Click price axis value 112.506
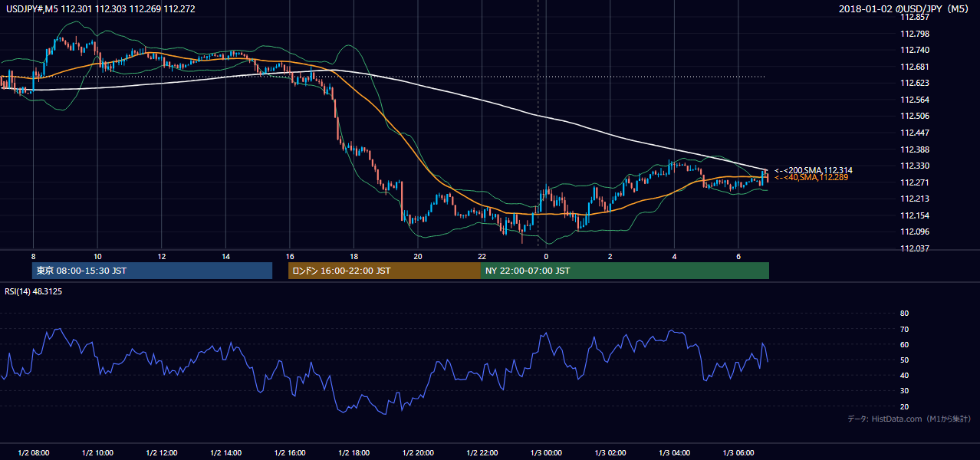Viewport: 980px width, 460px height. pyautogui.click(x=914, y=117)
